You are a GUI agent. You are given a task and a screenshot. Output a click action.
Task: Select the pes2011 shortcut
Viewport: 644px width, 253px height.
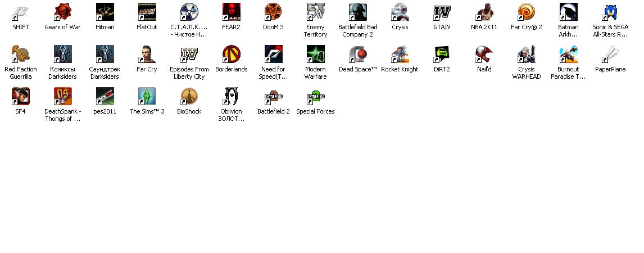point(105,96)
